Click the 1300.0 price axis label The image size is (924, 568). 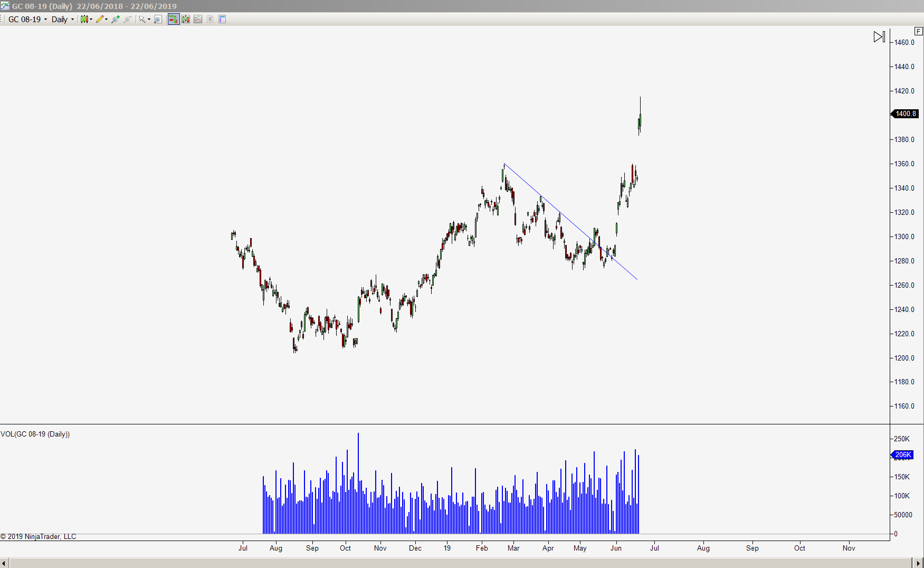point(904,236)
